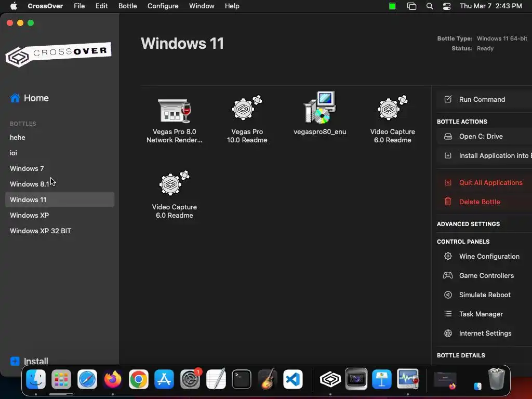This screenshot has height=399, width=532.
Task: Open the Edit menu
Action: pos(101,6)
